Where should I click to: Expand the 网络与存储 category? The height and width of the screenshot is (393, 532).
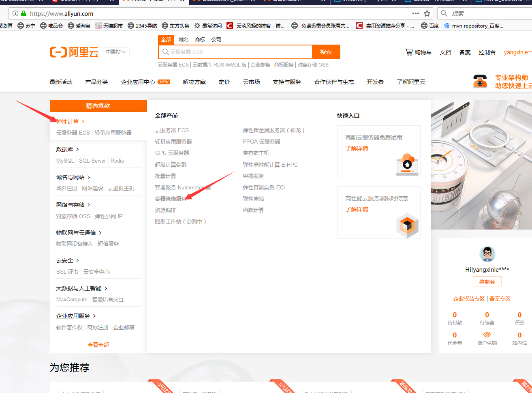[73, 205]
